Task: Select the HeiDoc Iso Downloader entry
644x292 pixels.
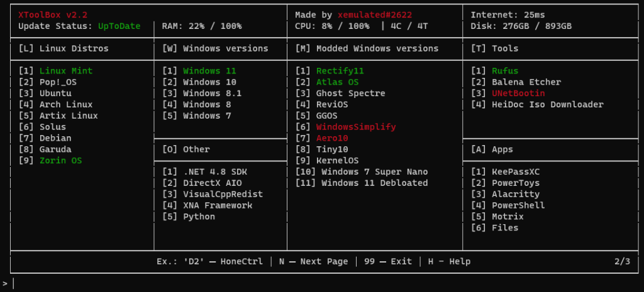Action: [537, 105]
